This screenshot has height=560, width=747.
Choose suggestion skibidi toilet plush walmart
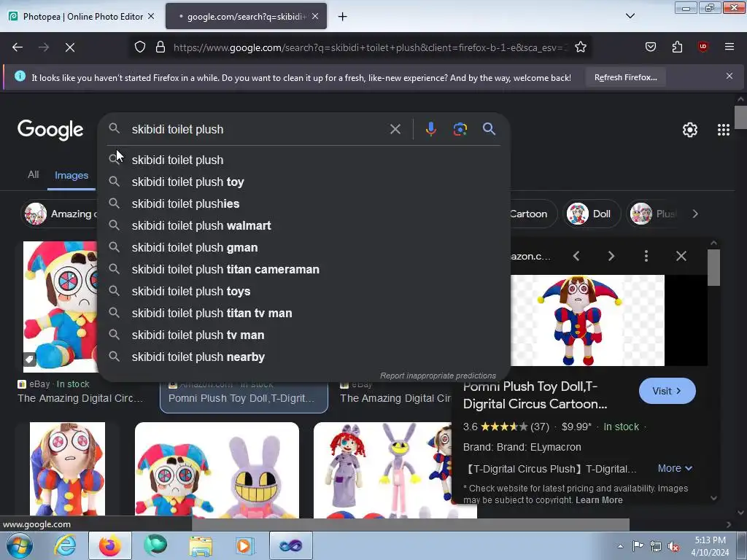pos(303,226)
